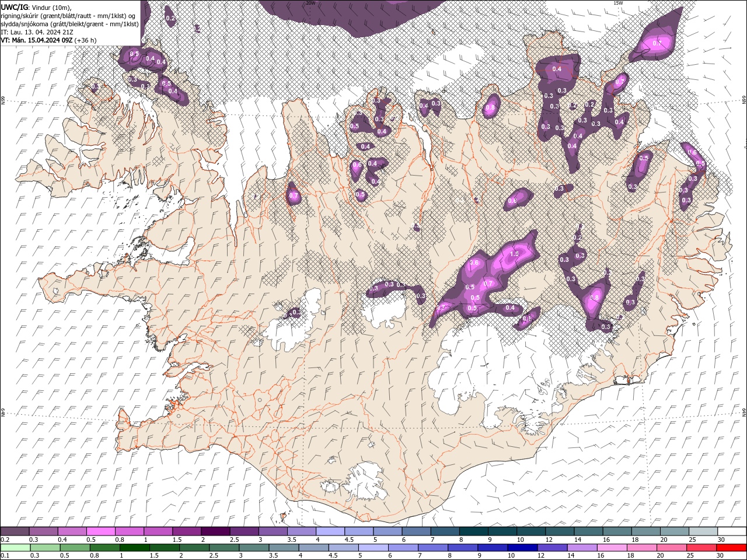Viewport: 747px width, 560px height.
Task: Click lower legend darkest green swatch 1–1.5
Action: click(134, 548)
